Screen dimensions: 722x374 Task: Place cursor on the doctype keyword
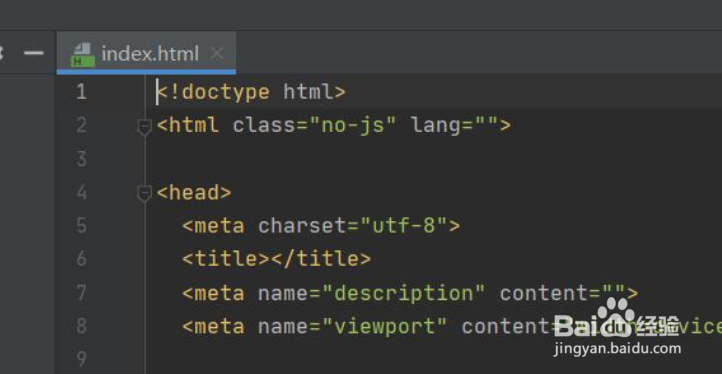(x=226, y=92)
